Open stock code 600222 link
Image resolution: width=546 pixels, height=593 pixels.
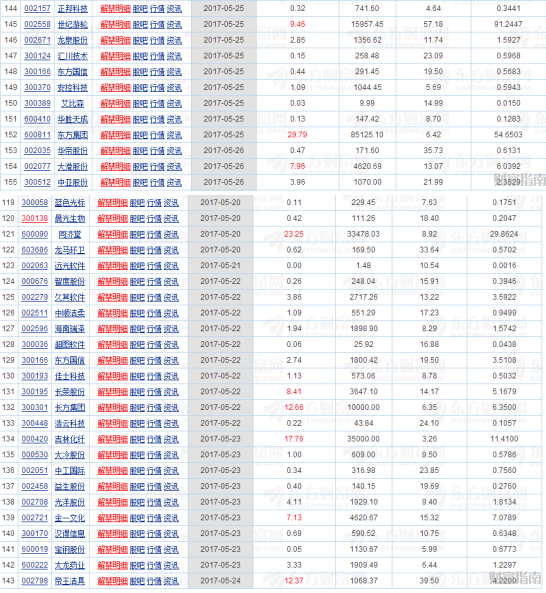tap(35, 565)
